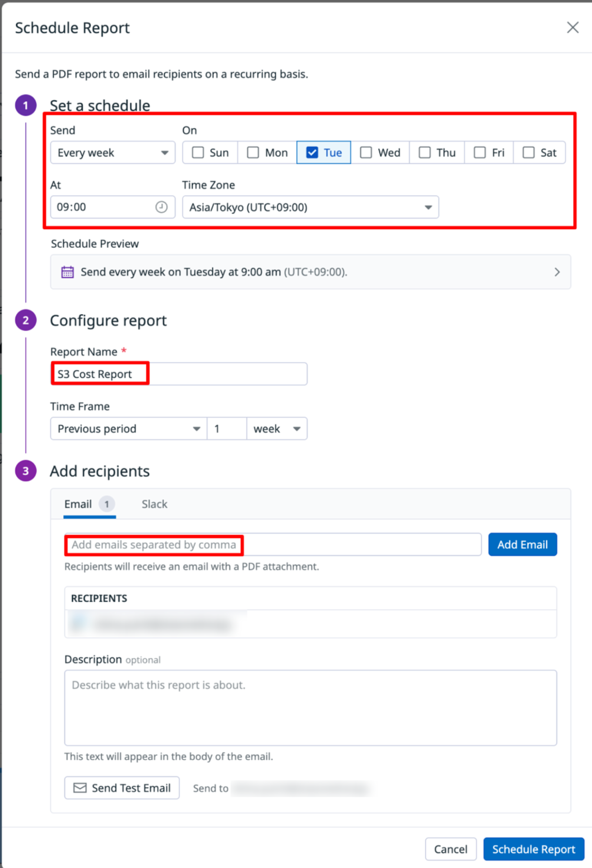Screen dimensions: 592x868
Task: Check the Mon day option
Action: point(253,153)
